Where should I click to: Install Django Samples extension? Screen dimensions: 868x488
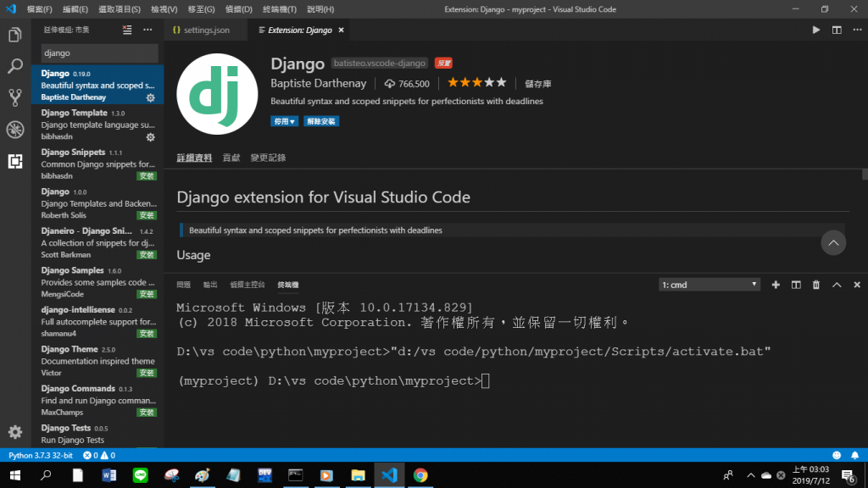[x=147, y=294]
